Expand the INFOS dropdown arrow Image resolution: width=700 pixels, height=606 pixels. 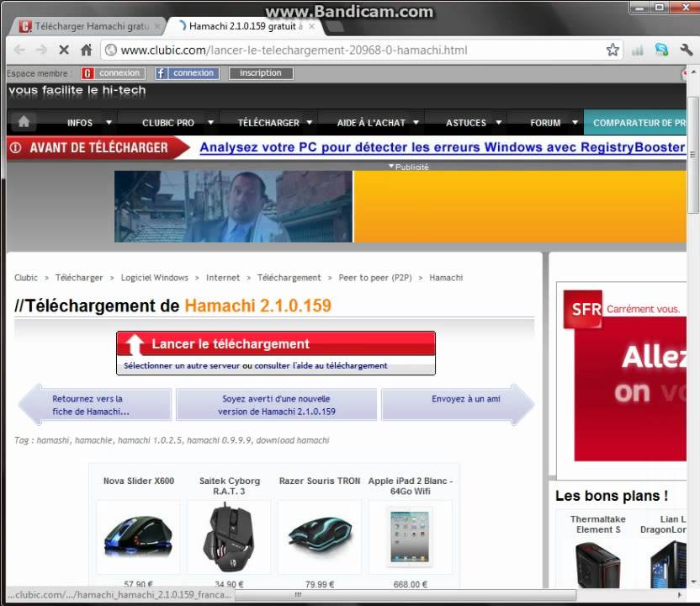point(109,122)
